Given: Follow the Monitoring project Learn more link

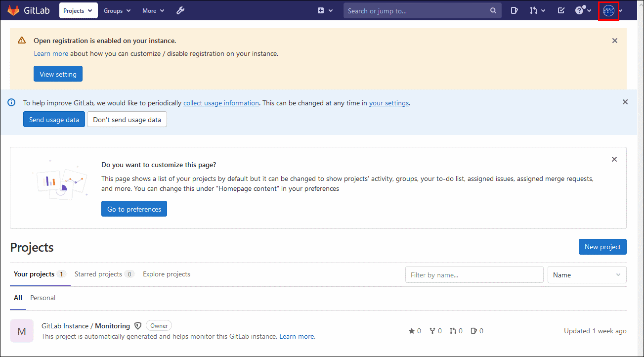Looking at the screenshot, I should click(297, 336).
